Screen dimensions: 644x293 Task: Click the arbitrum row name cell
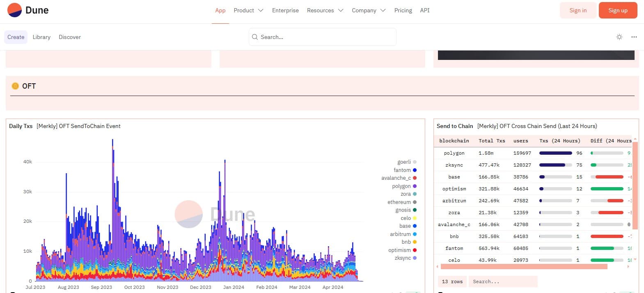point(454,201)
